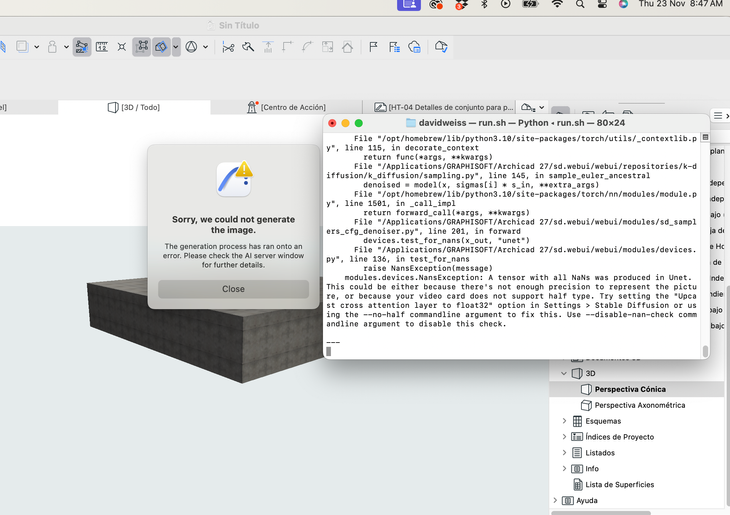Toggle the highlighted guide lines toolbar button
This screenshot has width=730, height=515.
(82, 47)
